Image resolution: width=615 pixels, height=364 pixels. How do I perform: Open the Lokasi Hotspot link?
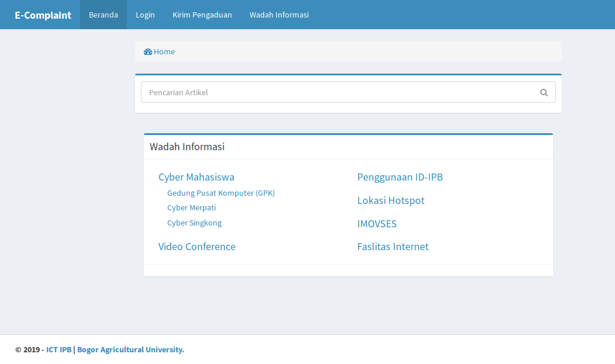[391, 200]
